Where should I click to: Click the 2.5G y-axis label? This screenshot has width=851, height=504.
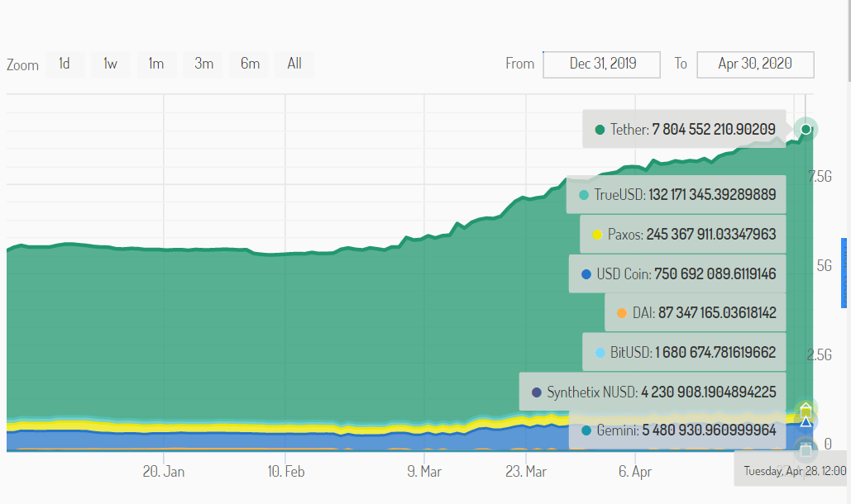(x=820, y=355)
